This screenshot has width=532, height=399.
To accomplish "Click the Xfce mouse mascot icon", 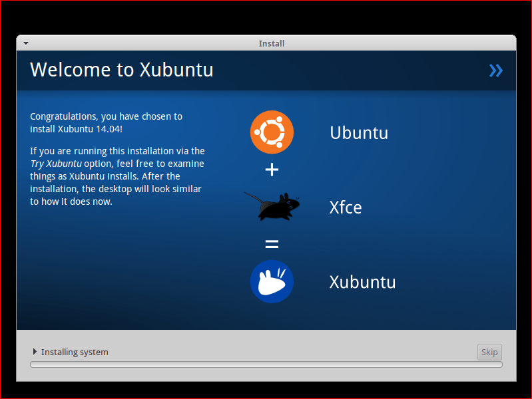I will [272, 206].
